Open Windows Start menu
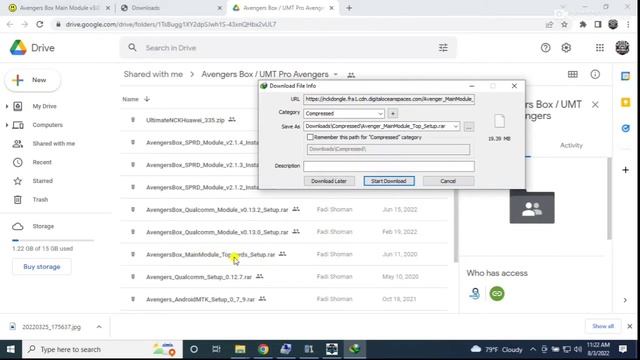This screenshot has width=640, height=360. coord(11,349)
